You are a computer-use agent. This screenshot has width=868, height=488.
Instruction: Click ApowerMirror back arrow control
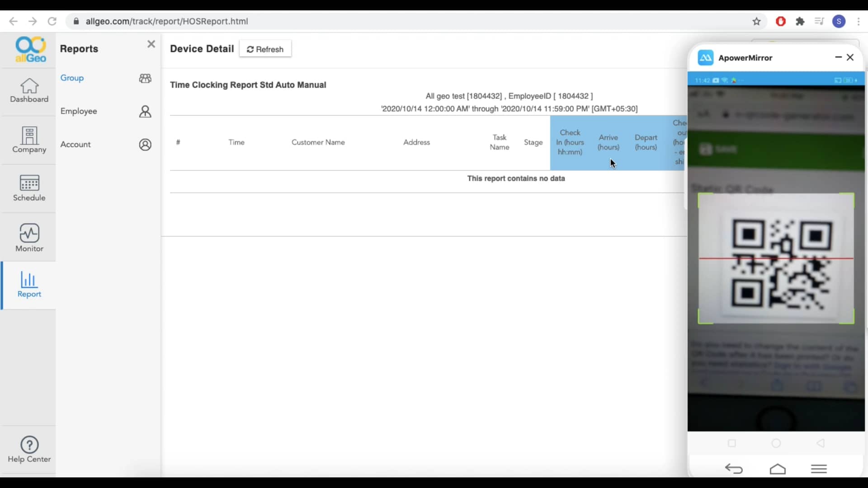pos(734,469)
